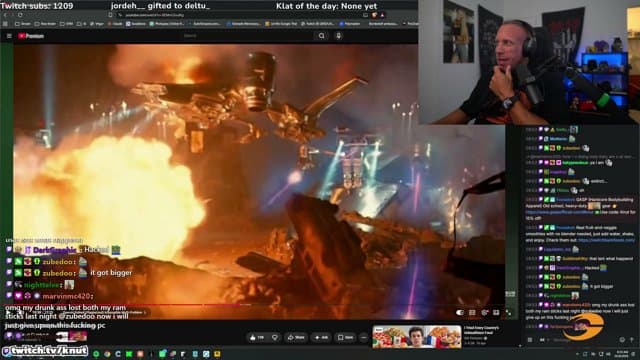
Task: Click the YouTube search magnifier button
Action: (322, 36)
